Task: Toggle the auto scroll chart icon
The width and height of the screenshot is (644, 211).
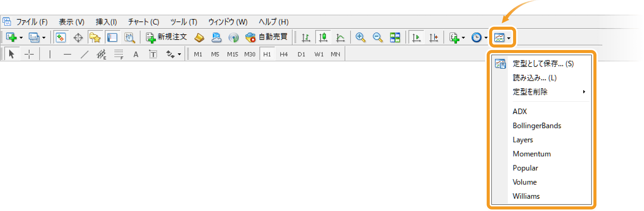Action: 416,37
